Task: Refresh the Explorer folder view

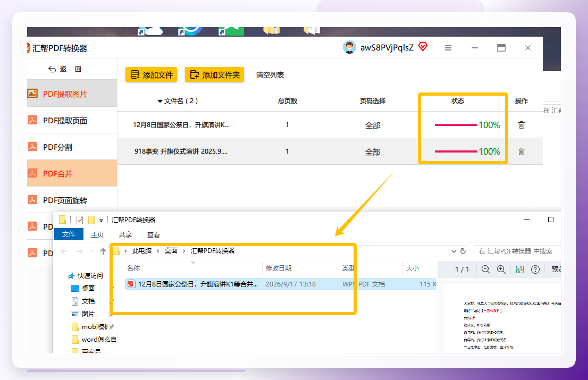Action: coord(463,251)
